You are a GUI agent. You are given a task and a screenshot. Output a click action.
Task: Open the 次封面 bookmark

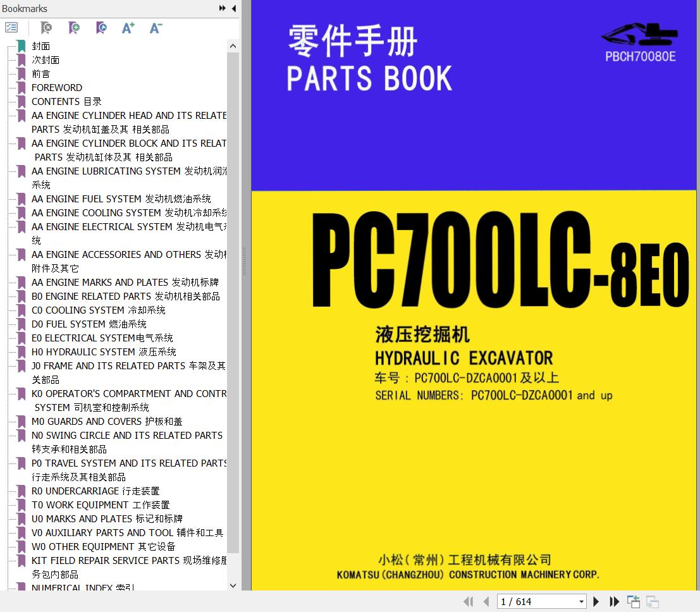pyautogui.click(x=46, y=60)
